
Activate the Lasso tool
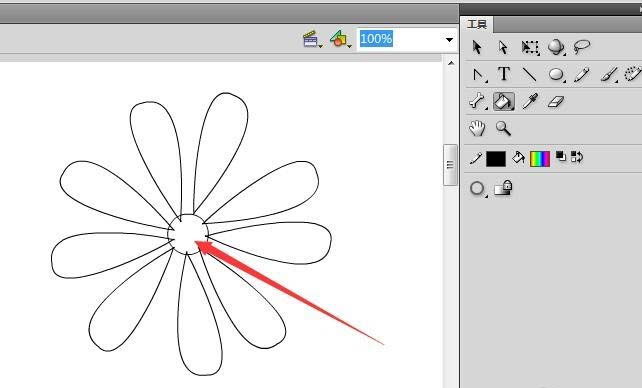[x=581, y=46]
